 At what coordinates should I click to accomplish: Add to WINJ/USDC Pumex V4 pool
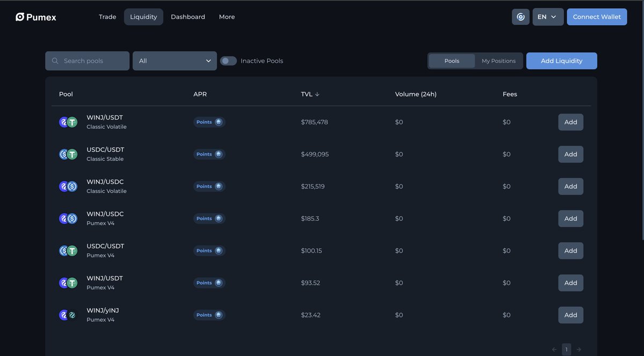point(570,219)
